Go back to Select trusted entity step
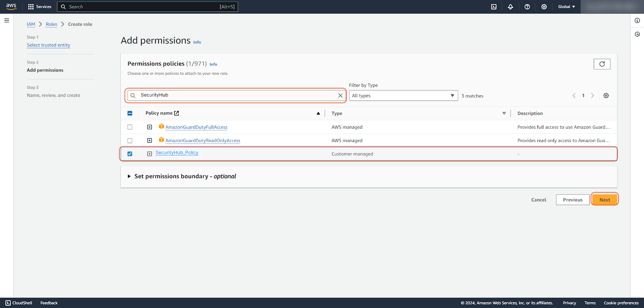644x308 pixels. [x=48, y=45]
